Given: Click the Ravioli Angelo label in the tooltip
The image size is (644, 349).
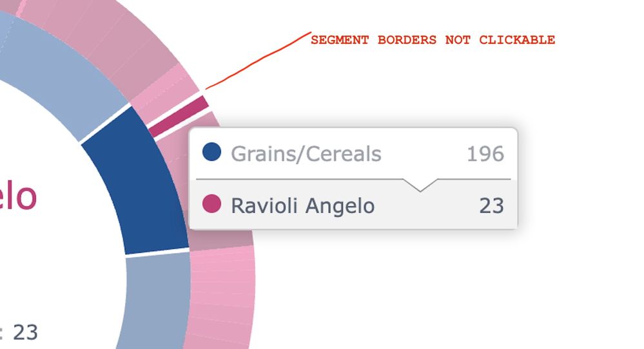Looking at the screenshot, I should pyautogui.click(x=302, y=206).
